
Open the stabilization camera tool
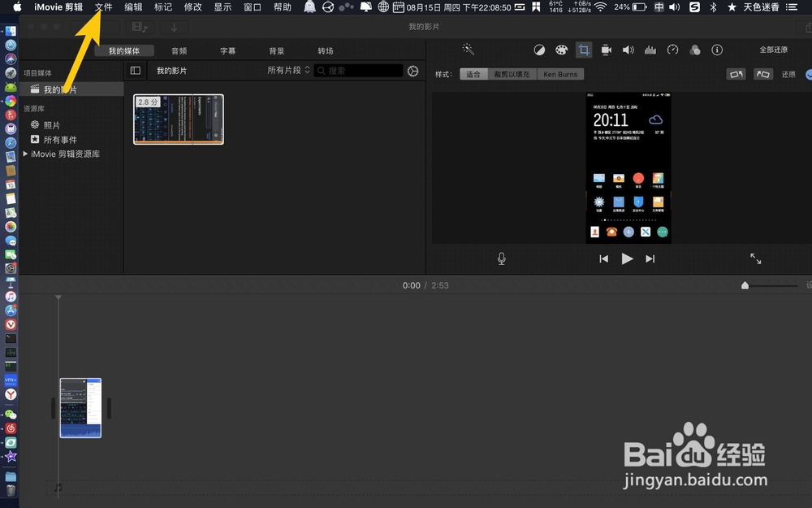(606, 50)
